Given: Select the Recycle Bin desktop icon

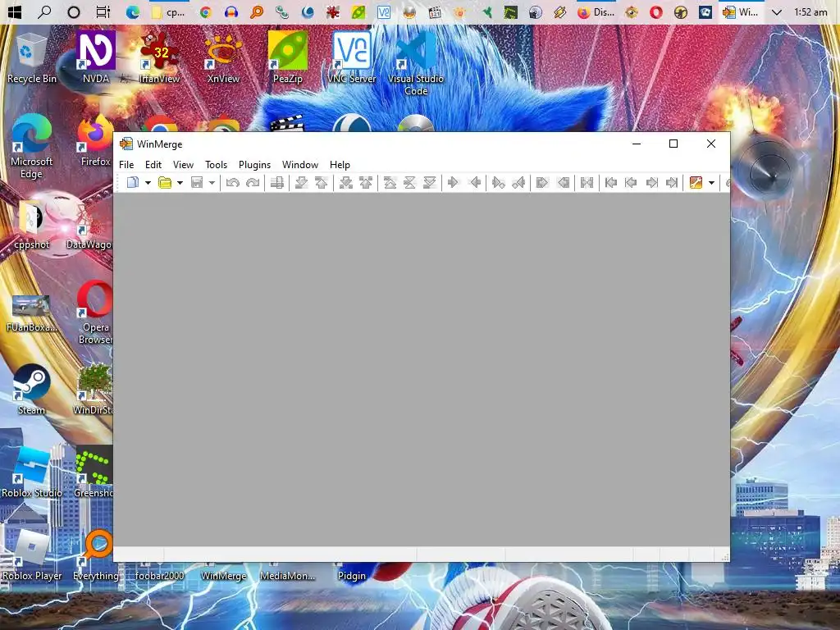Looking at the screenshot, I should pyautogui.click(x=31, y=58).
